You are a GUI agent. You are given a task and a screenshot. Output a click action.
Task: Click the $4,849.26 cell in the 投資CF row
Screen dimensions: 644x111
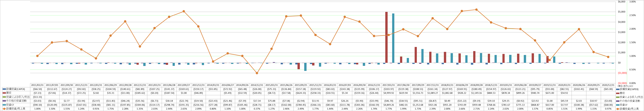[389, 105]
